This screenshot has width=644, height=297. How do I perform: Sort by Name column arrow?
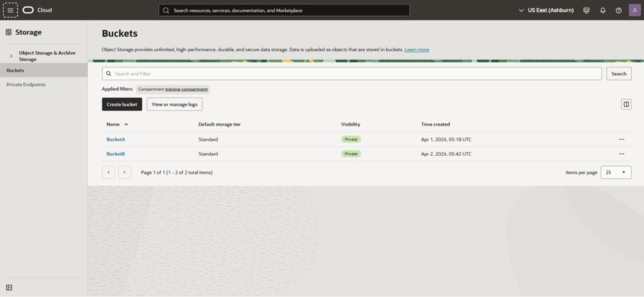coord(126,124)
